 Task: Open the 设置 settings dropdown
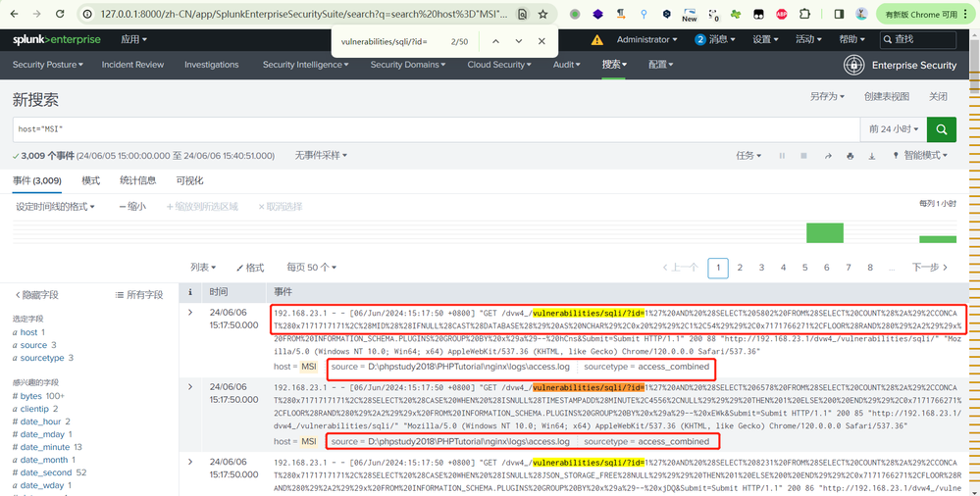(765, 39)
